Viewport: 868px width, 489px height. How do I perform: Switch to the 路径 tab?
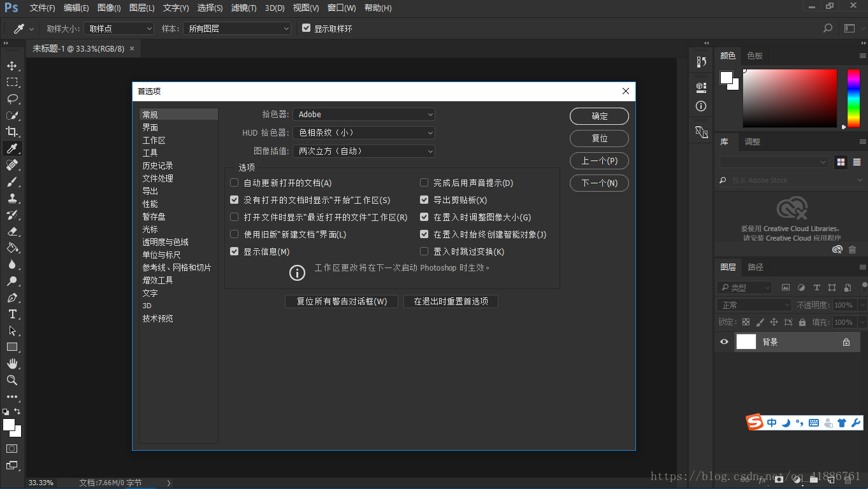pyautogui.click(x=756, y=267)
